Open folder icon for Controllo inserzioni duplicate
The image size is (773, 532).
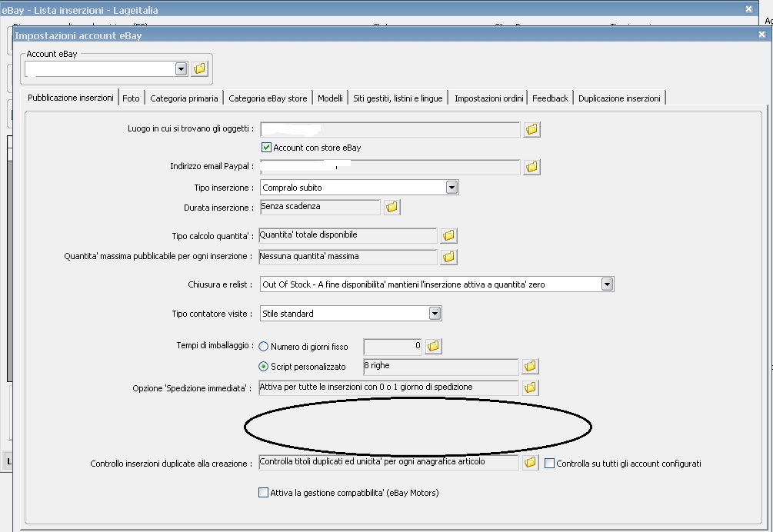(x=530, y=463)
